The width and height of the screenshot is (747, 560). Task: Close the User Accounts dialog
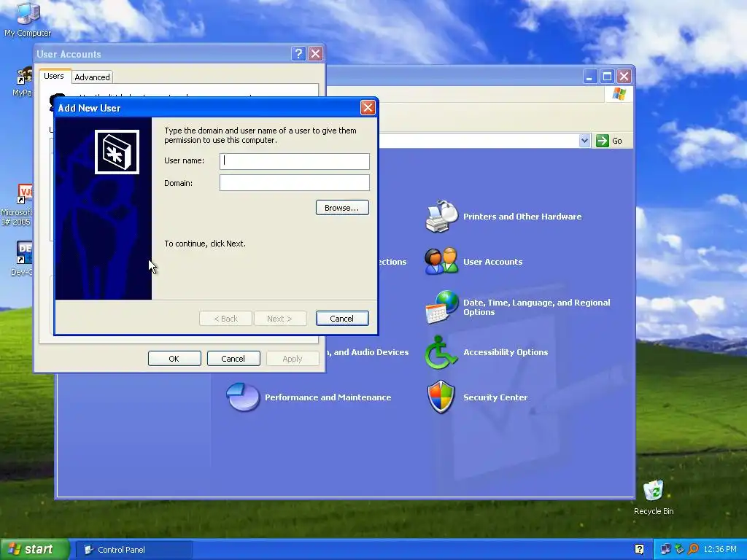[315, 54]
